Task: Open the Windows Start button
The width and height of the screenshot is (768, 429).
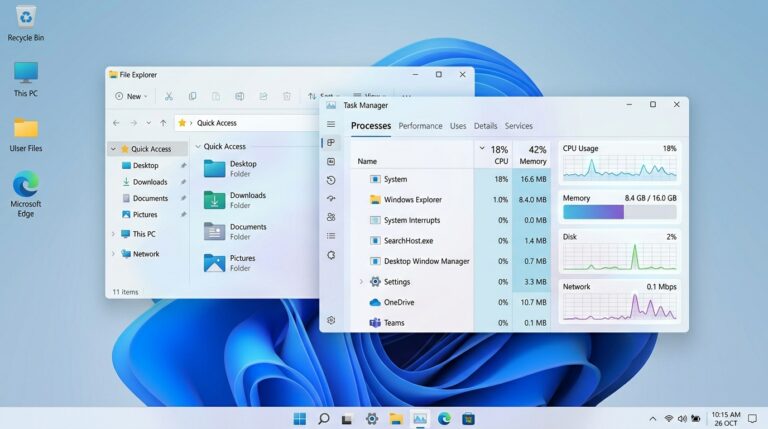Action: coord(300,419)
